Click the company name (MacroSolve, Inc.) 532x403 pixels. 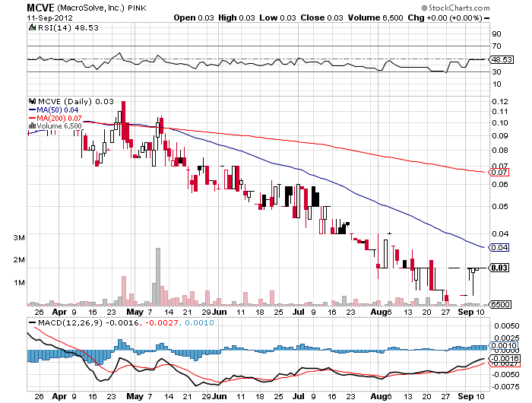click(x=91, y=8)
